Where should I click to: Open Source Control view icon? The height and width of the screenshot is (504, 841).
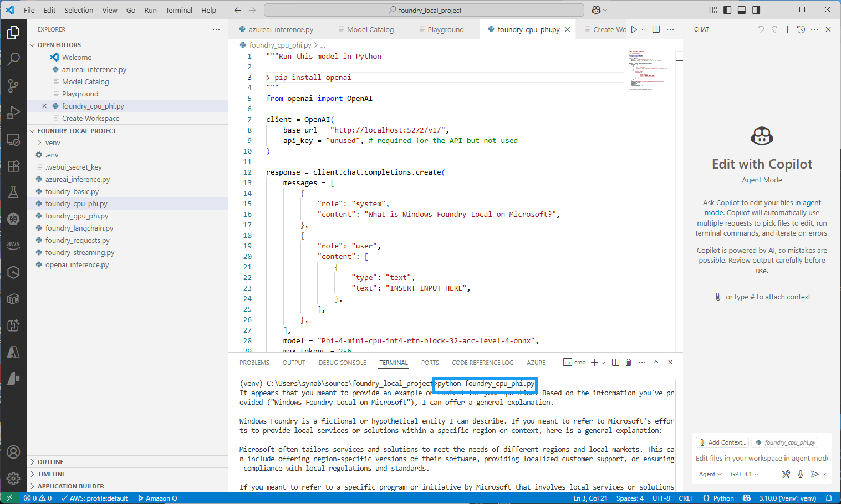click(x=13, y=85)
